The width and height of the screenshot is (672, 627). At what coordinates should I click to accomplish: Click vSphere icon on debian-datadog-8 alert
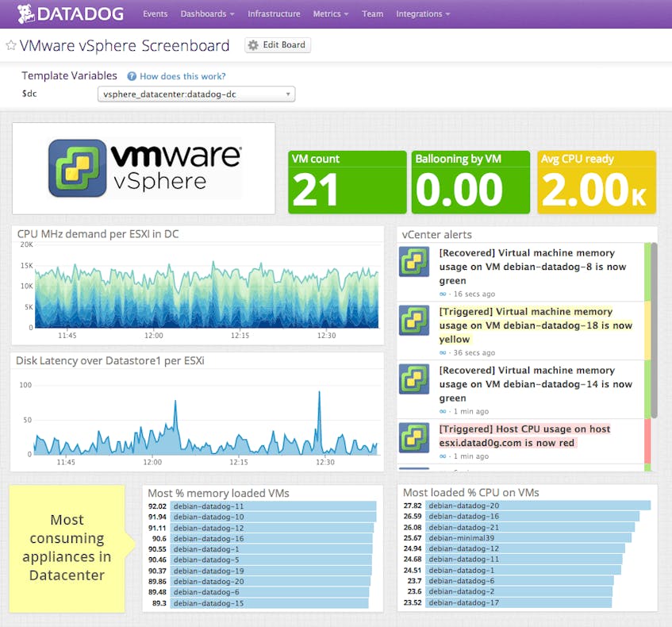[414, 262]
